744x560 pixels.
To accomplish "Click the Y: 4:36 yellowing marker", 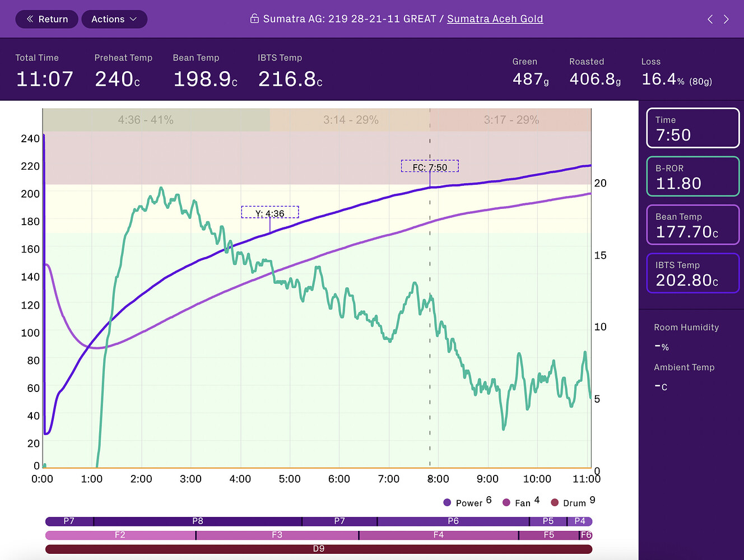I will pyautogui.click(x=270, y=213).
